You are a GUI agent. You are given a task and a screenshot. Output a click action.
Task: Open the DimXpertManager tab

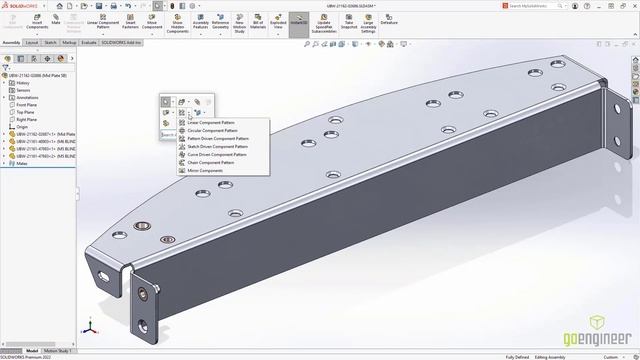pos(48,59)
